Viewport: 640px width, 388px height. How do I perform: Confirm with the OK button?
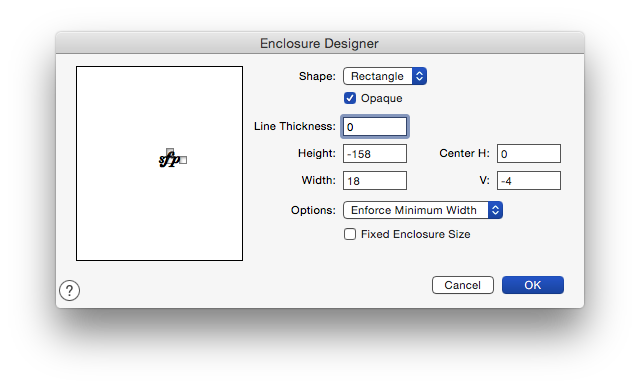[x=533, y=285]
